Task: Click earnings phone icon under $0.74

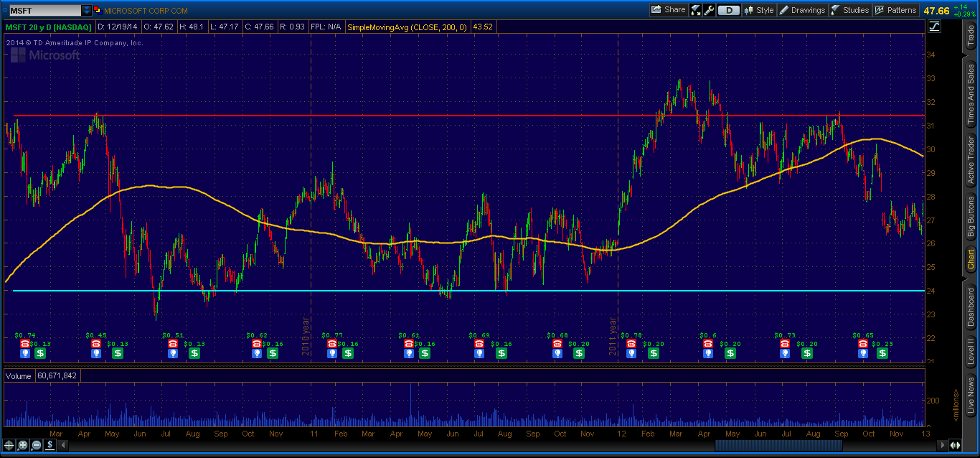Action: (x=24, y=344)
